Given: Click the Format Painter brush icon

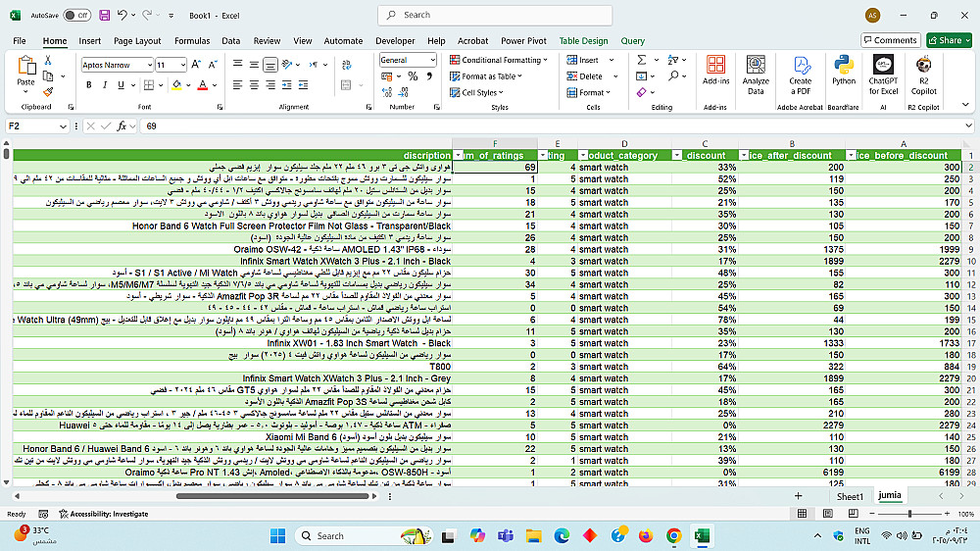Looking at the screenshot, I should point(48,91).
